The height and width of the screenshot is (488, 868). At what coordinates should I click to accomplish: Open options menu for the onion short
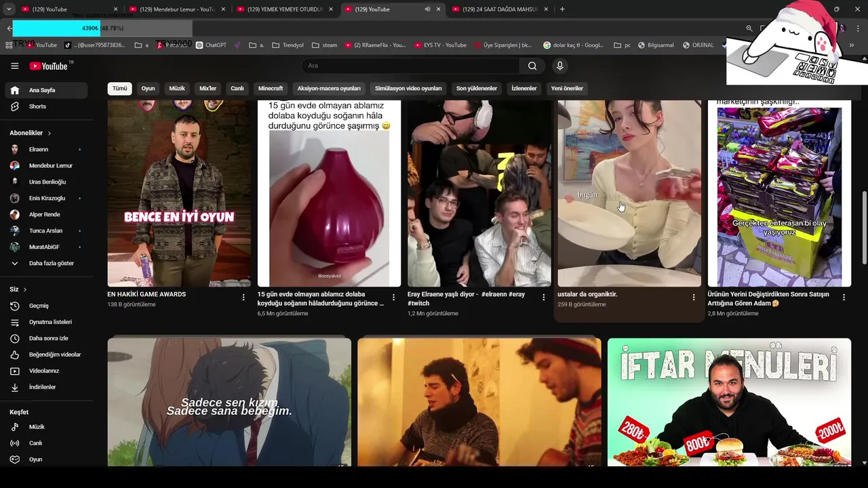pyautogui.click(x=393, y=298)
